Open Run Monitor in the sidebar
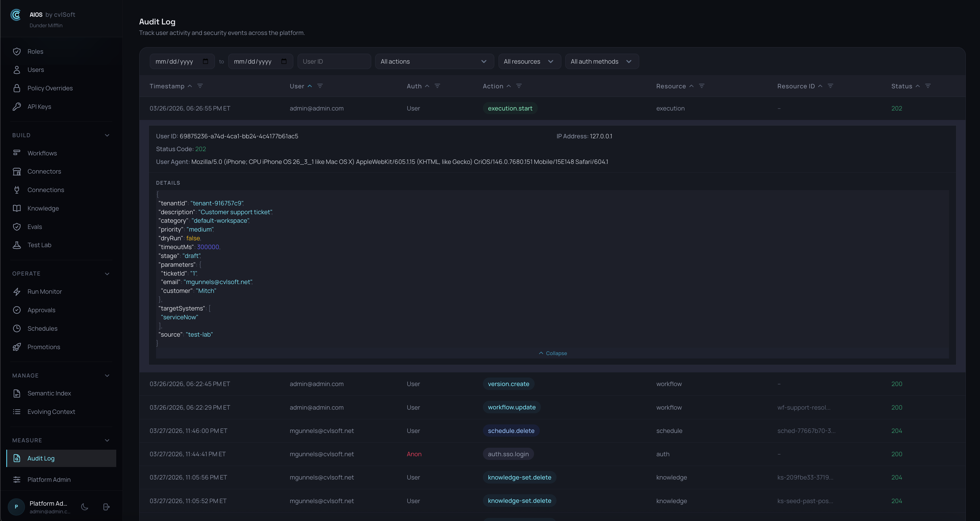The width and height of the screenshot is (980, 521). pos(45,292)
